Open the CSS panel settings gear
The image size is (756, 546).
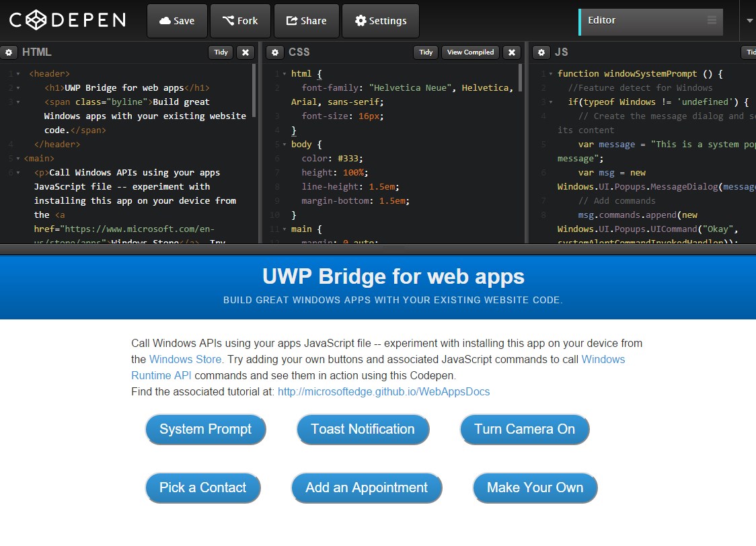click(x=274, y=52)
